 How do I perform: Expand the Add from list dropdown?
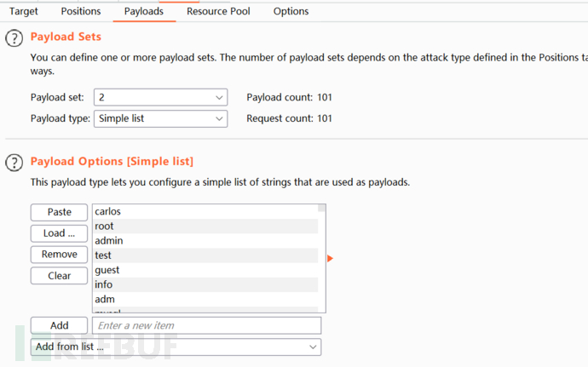point(176,347)
